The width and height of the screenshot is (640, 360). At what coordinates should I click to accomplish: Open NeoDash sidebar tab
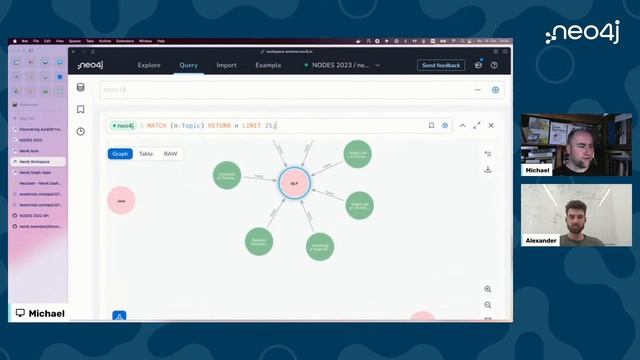click(x=38, y=183)
